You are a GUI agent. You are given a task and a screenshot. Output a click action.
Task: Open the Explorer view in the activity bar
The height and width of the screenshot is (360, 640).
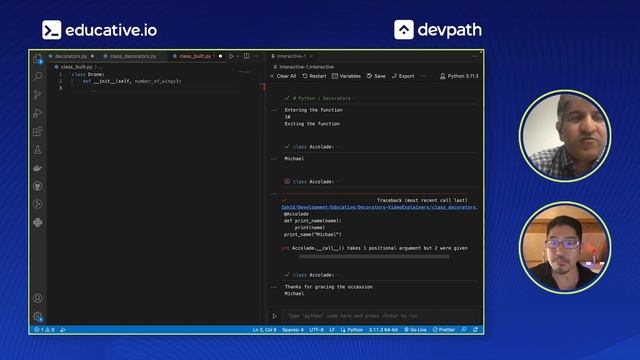tap(38, 59)
